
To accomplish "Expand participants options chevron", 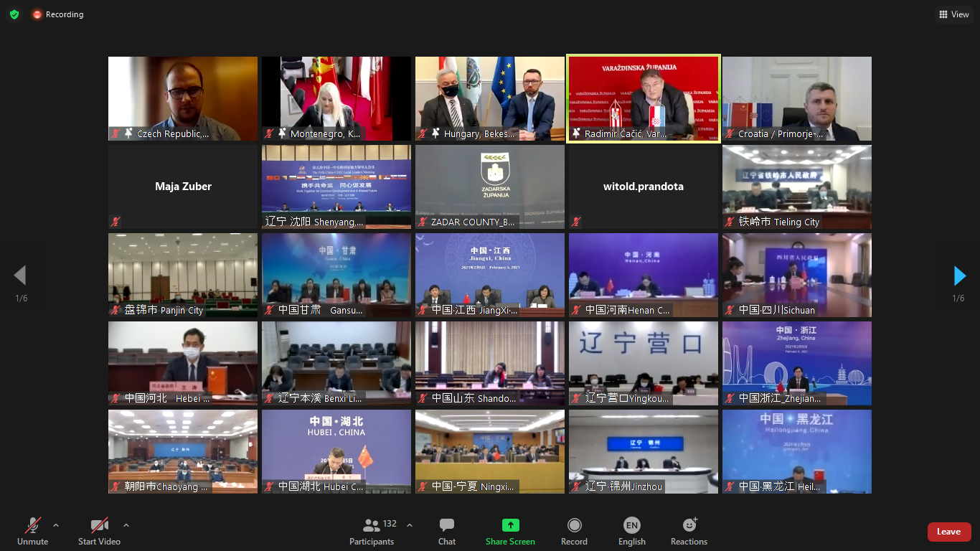I will coord(410,525).
